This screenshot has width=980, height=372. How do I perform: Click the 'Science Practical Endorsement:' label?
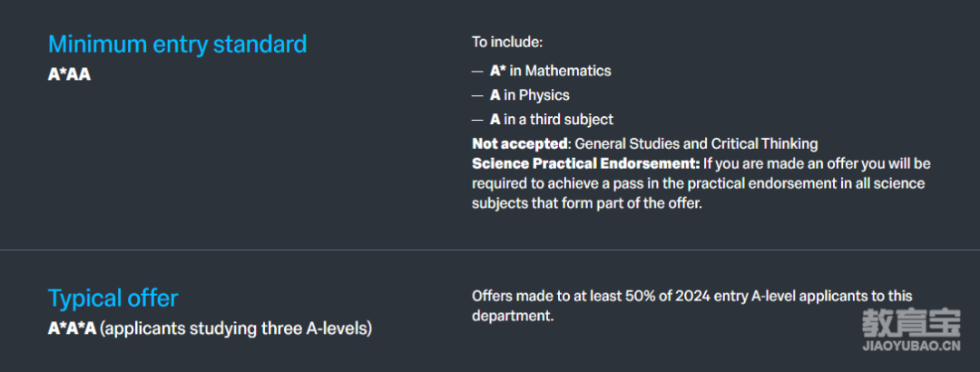coord(585,164)
